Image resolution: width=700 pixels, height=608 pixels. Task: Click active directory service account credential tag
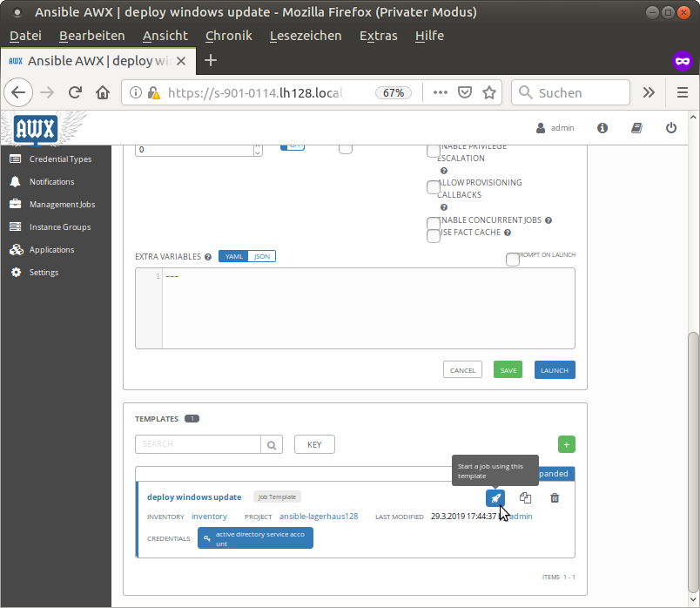pos(255,538)
